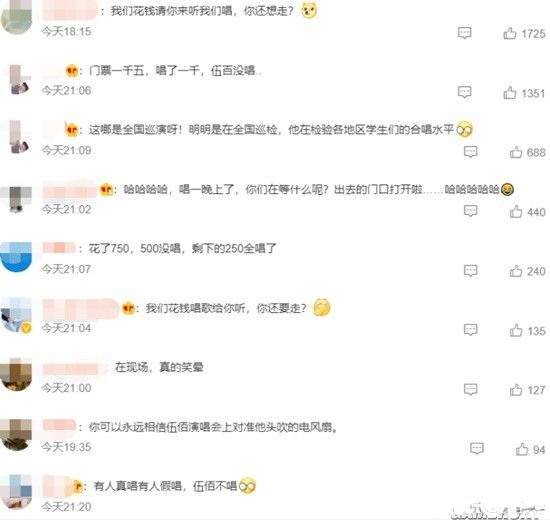
Task: Like the comment with 1725 likes
Action: (x=509, y=33)
